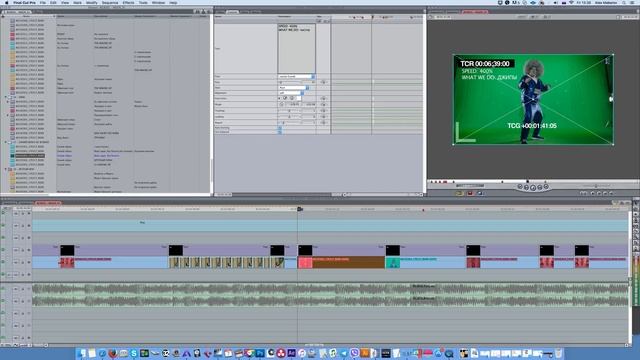Viewport: 640px width, 360px height.
Task: Collapse the first expanded bin in Browser
Action: coord(6,97)
